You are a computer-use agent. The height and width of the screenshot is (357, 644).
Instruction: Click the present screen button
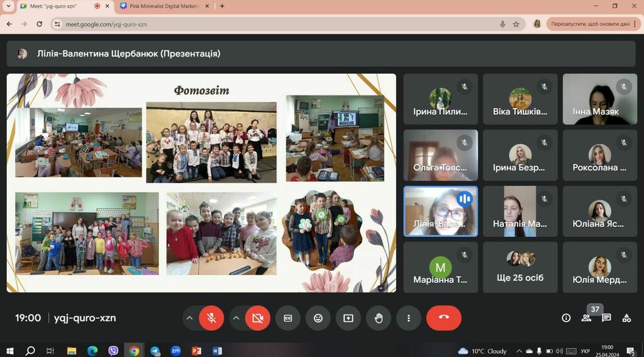348,318
